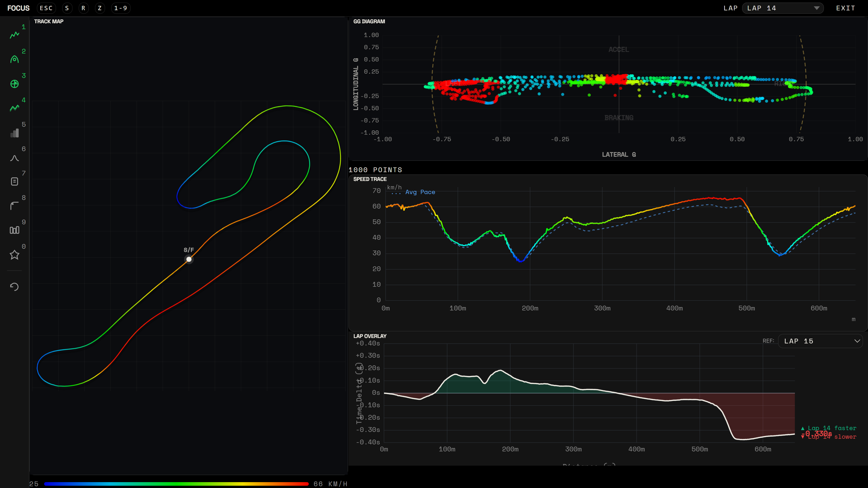Click the LAP 14 dropdown arrow triangle
The image size is (868, 488).
816,8
